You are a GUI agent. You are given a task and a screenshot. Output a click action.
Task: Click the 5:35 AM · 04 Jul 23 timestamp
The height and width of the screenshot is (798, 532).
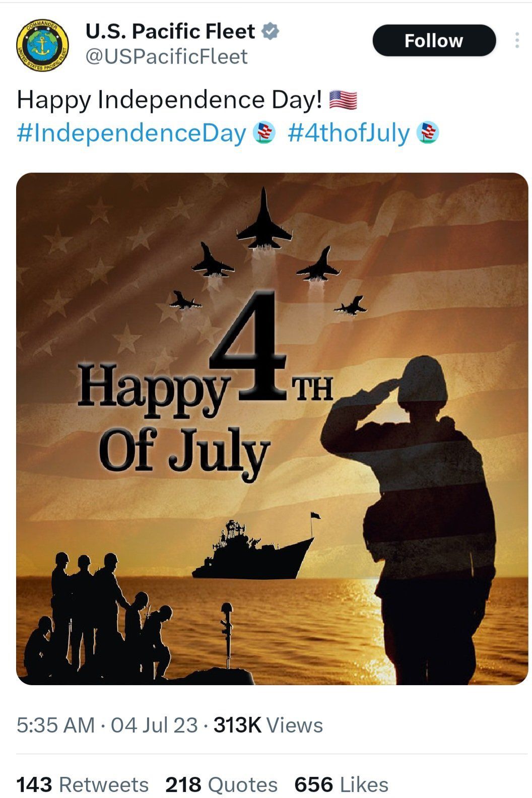click(107, 725)
